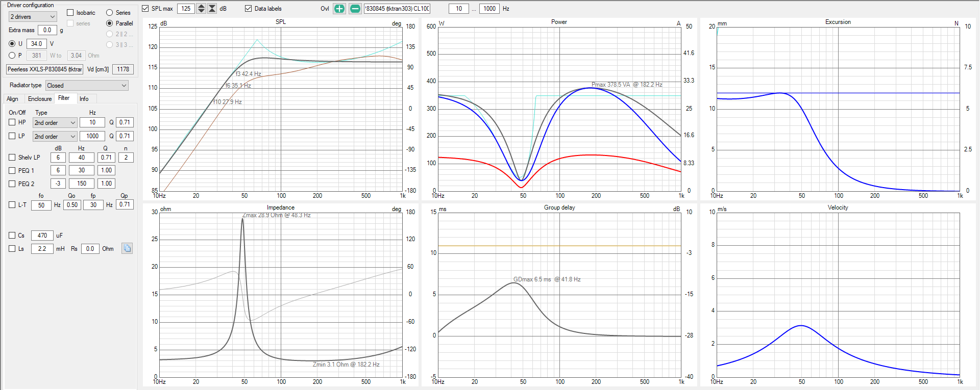The width and height of the screenshot is (980, 390).
Task: Enable the HP filter checkbox
Action: coord(12,122)
